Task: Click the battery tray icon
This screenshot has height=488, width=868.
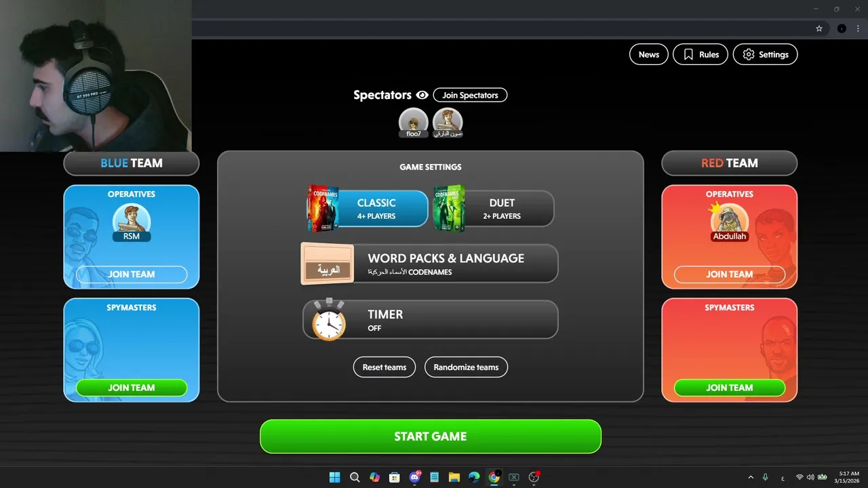Action: coord(822,477)
